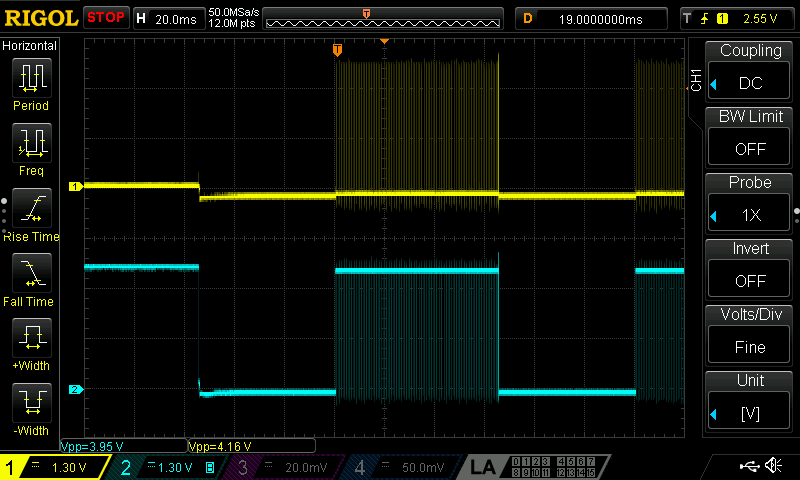Select channel 2 1.30 V label
The width and height of the screenshot is (800, 480).
tap(175, 467)
